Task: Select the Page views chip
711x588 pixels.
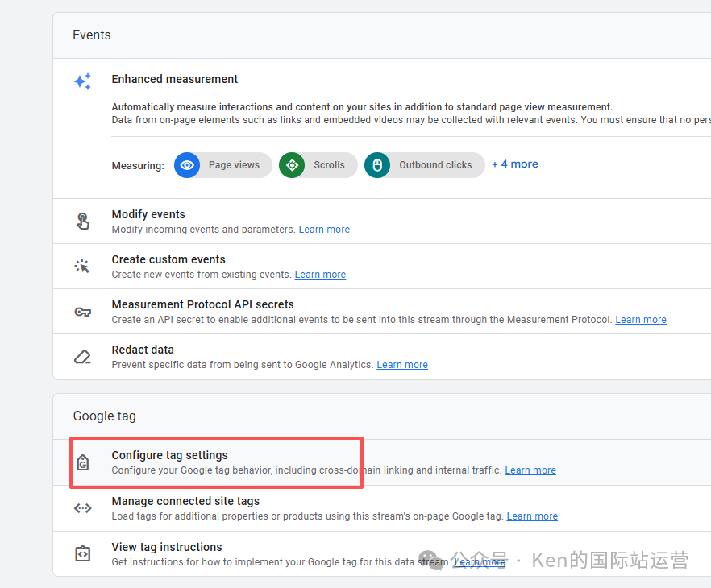Action: (223, 165)
